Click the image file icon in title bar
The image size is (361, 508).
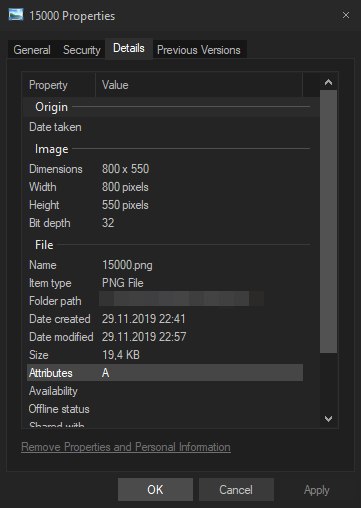(16, 15)
